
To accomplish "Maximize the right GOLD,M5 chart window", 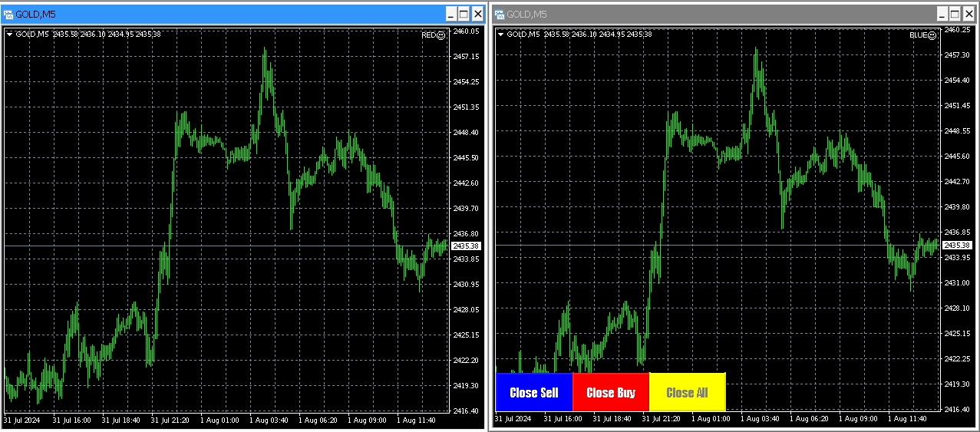I will pos(955,14).
